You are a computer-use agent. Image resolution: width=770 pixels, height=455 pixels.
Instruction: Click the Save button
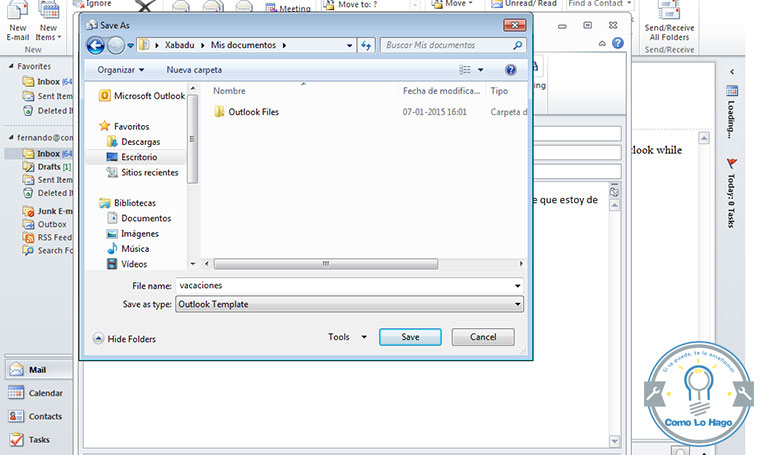[x=410, y=337]
